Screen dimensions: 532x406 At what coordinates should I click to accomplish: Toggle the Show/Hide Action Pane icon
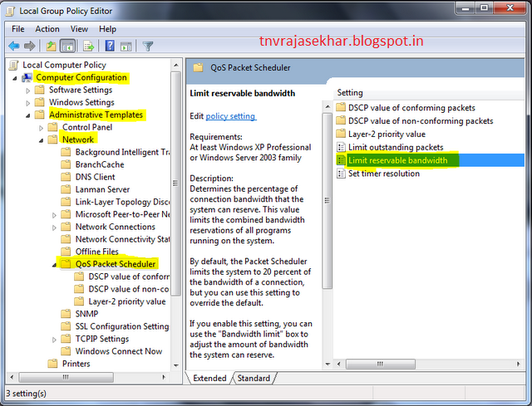[126, 46]
